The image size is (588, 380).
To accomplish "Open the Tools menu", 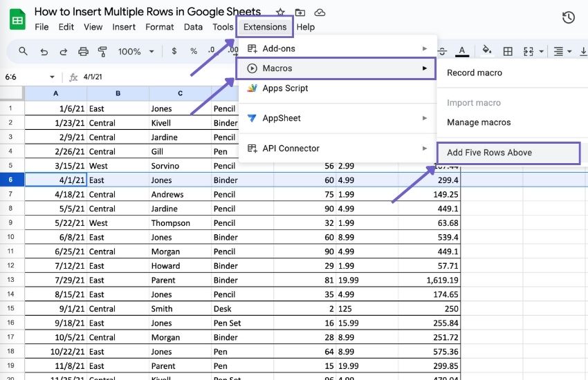I will (223, 27).
